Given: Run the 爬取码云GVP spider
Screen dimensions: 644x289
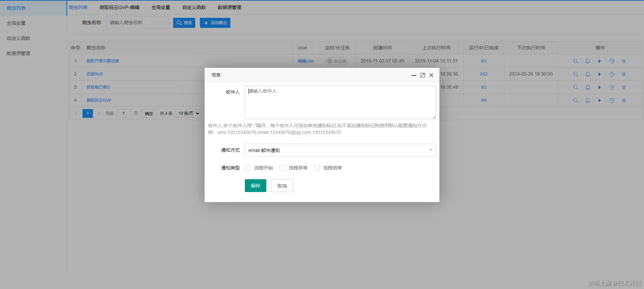Looking at the screenshot, I should 600,100.
